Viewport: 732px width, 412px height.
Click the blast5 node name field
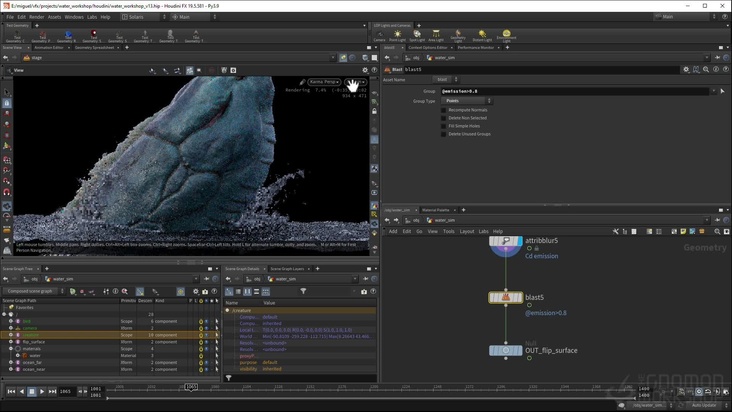542,70
